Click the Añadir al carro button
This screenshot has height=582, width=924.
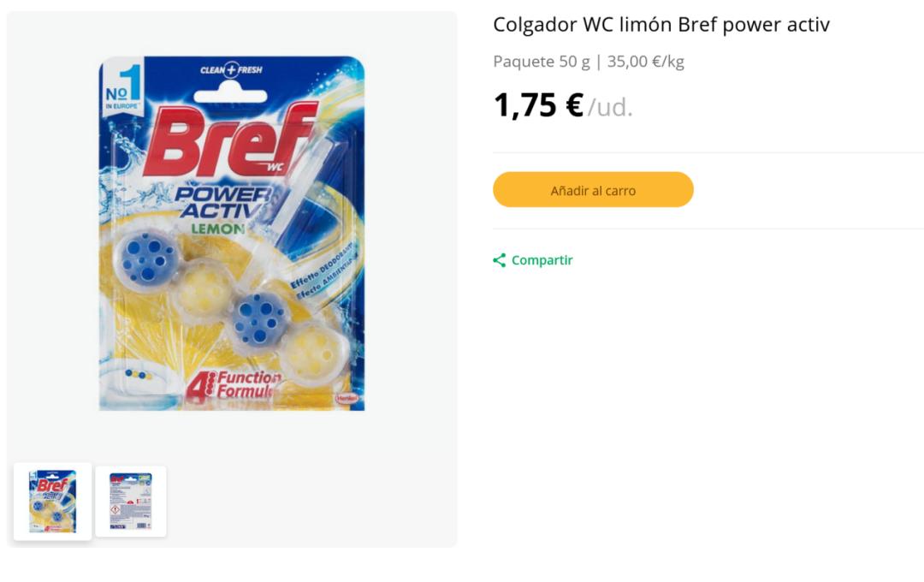point(593,189)
